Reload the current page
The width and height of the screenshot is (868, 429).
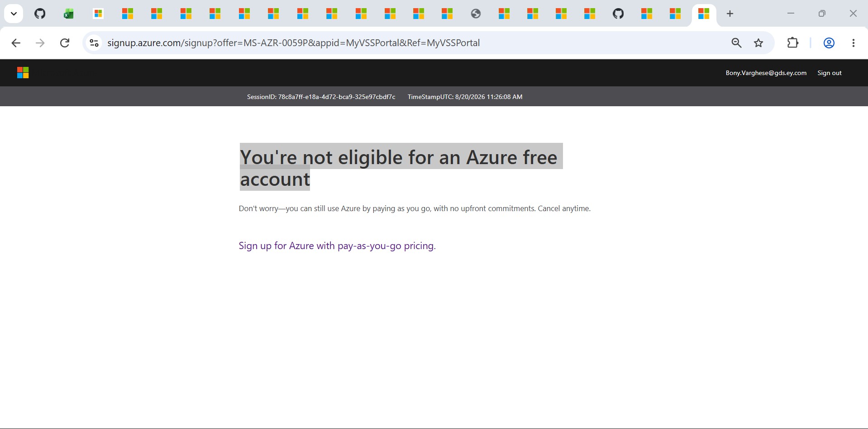(65, 43)
